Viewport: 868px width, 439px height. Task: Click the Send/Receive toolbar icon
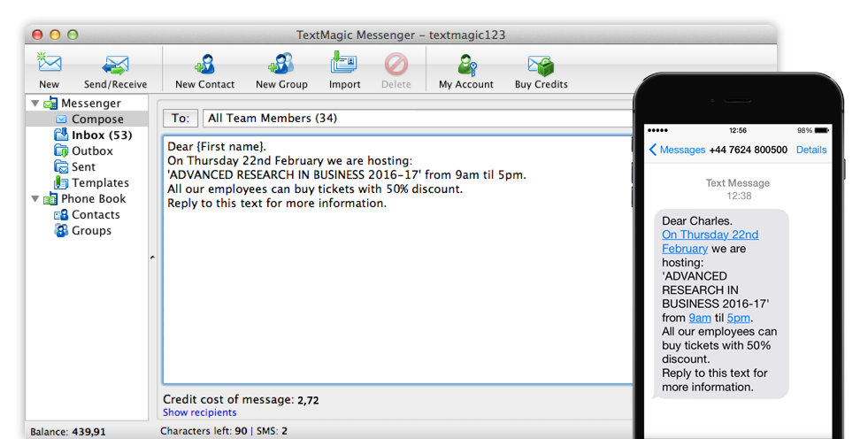click(115, 65)
